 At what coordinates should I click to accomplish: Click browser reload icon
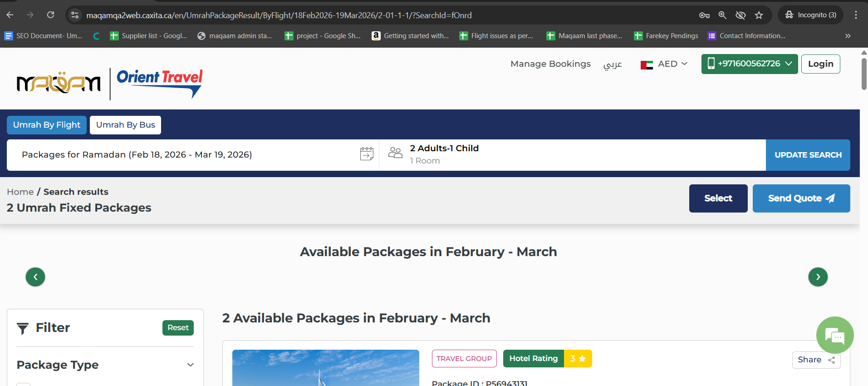point(50,15)
